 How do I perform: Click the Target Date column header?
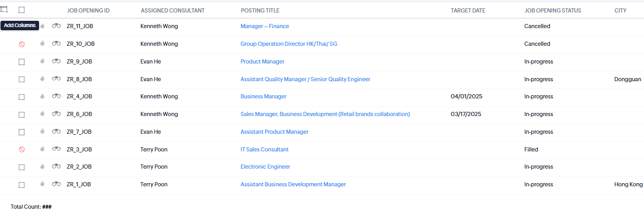[468, 10]
